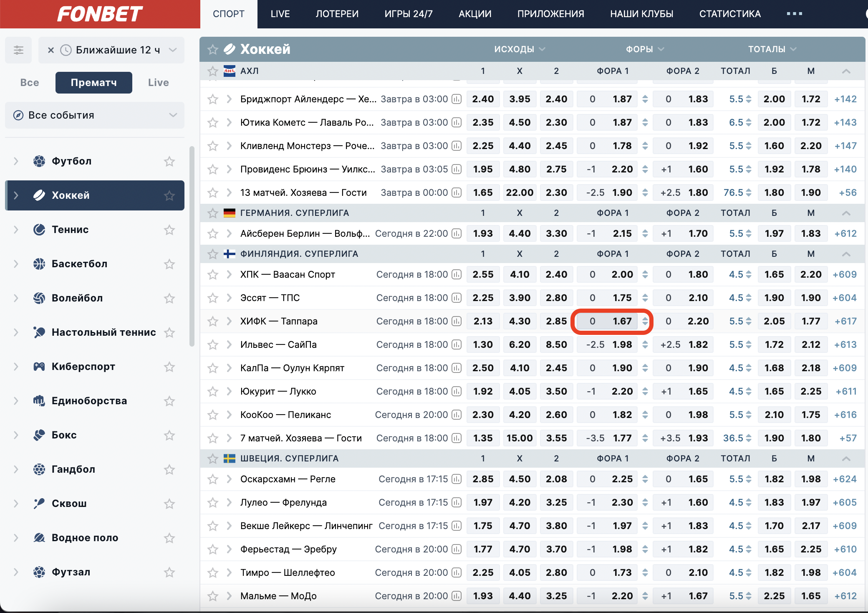
Task: Expand the Футбол sidebar category chevron
Action: point(16,161)
